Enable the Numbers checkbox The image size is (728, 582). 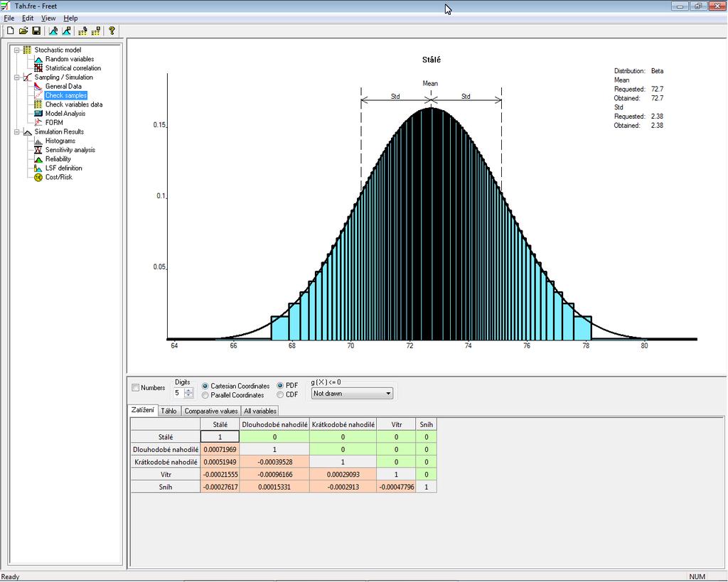point(136,387)
